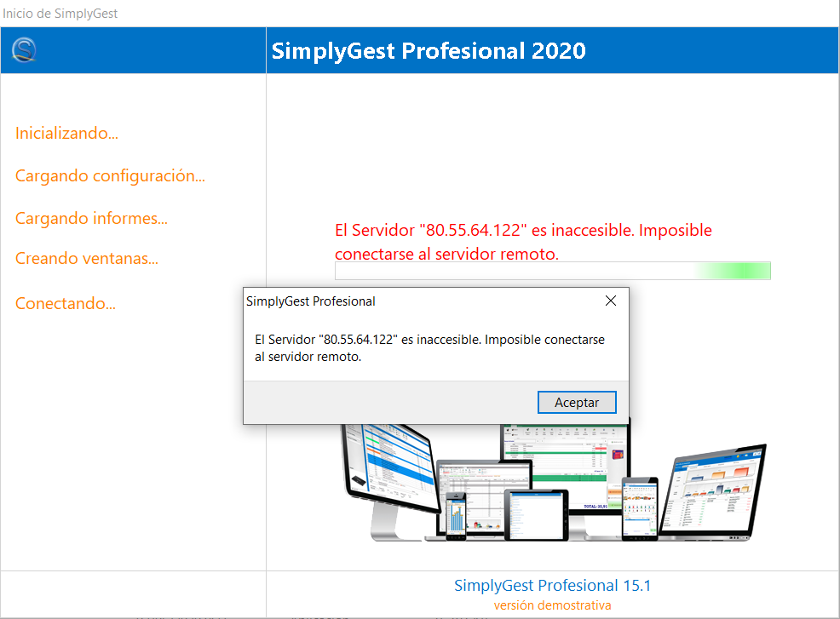Click the versión demostrativa label
Screen dimensions: 840x619
(552, 604)
